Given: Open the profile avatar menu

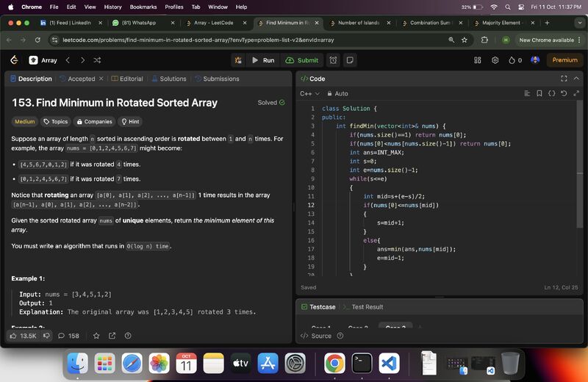Looking at the screenshot, I should (x=535, y=60).
